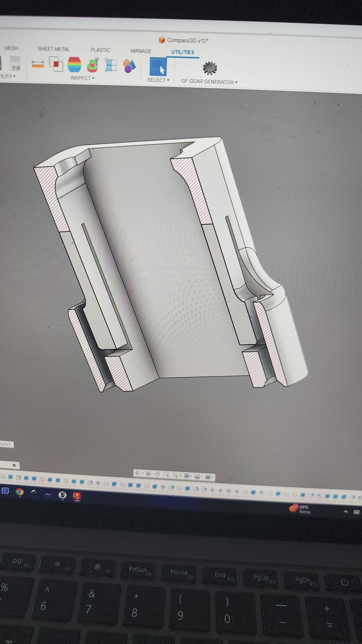
Task: Expand the Viewports dropdown arrow
Action: click(212, 477)
